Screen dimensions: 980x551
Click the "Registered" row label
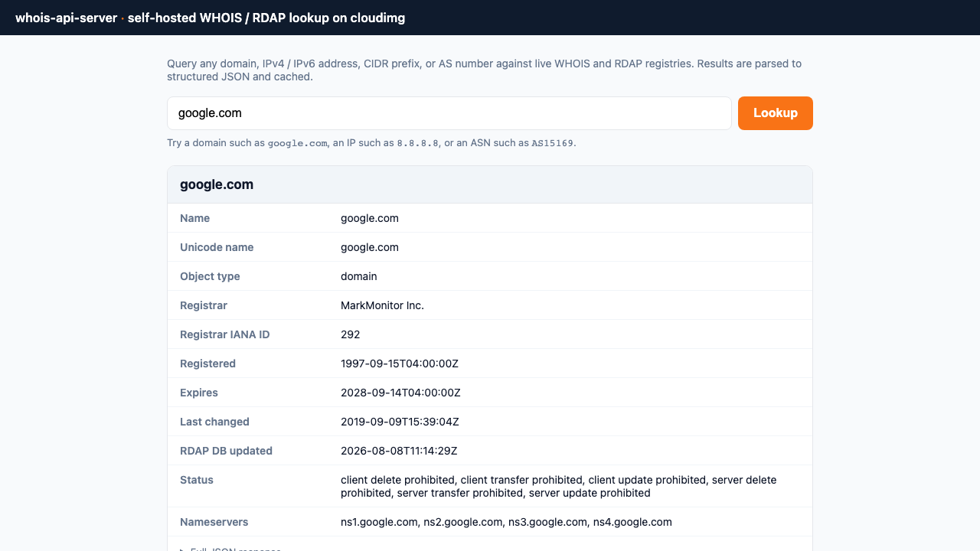(x=207, y=364)
